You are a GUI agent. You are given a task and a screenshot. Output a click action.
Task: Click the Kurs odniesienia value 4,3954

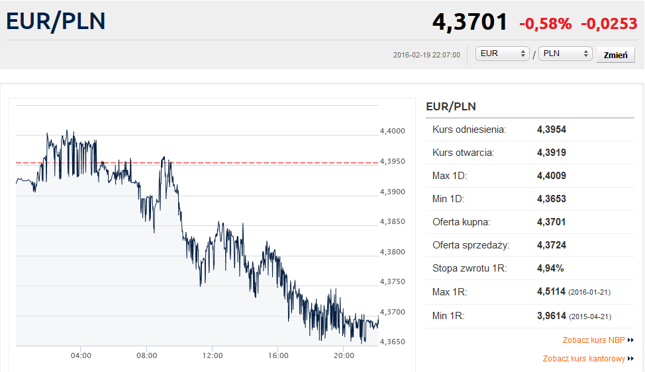[x=551, y=130]
